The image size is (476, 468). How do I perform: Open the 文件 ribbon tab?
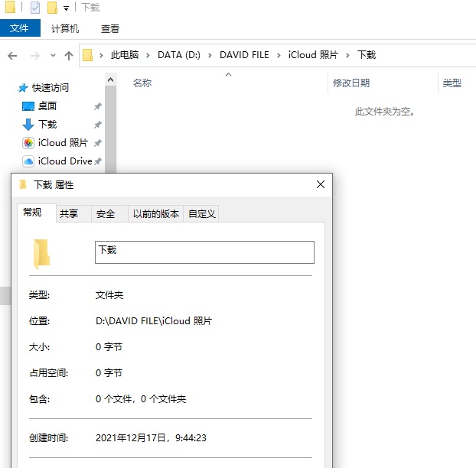(x=20, y=28)
